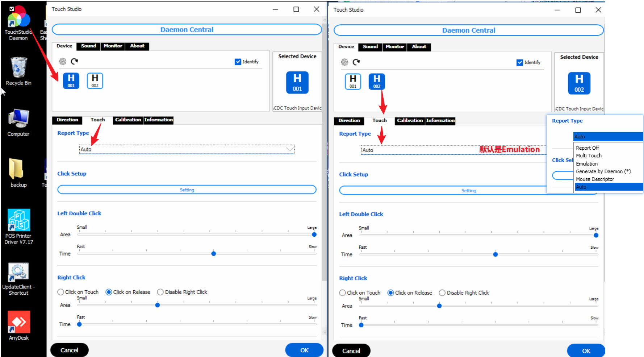The width and height of the screenshot is (644, 357).
Task: Click Cancel in left window
Action: [69, 350]
